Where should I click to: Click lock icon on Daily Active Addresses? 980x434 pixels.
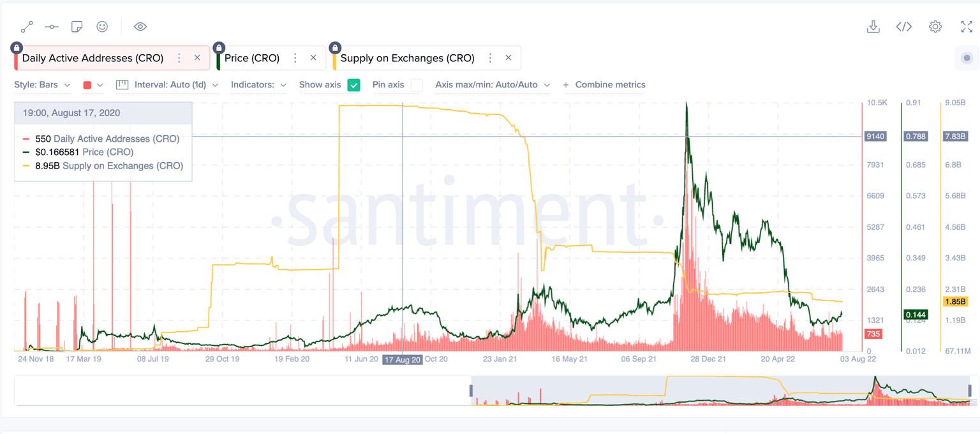click(17, 48)
